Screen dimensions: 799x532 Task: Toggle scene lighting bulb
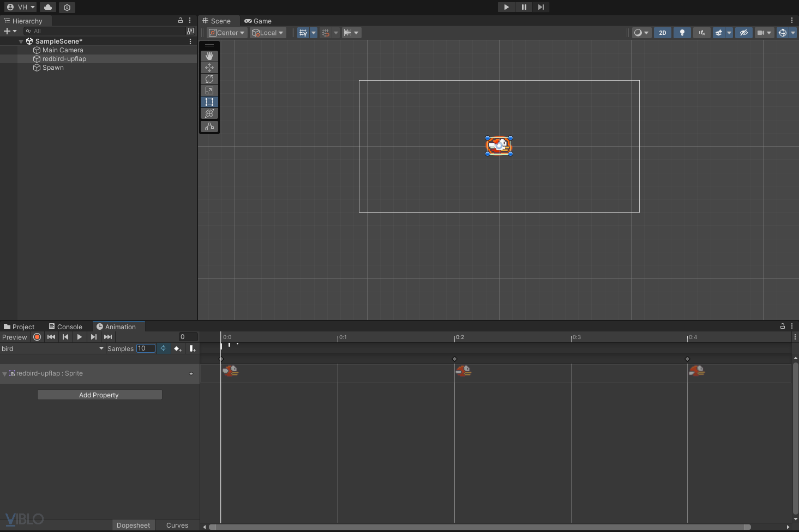682,33
